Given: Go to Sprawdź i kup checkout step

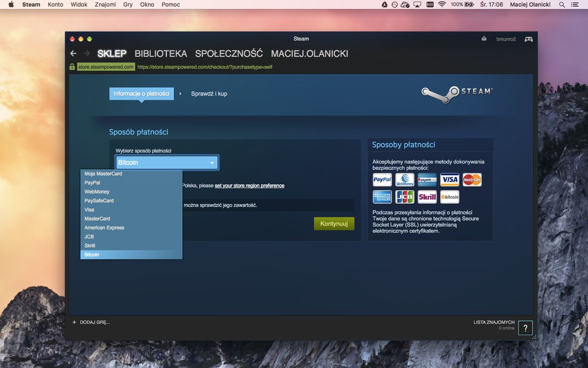Looking at the screenshot, I should click(x=209, y=94).
